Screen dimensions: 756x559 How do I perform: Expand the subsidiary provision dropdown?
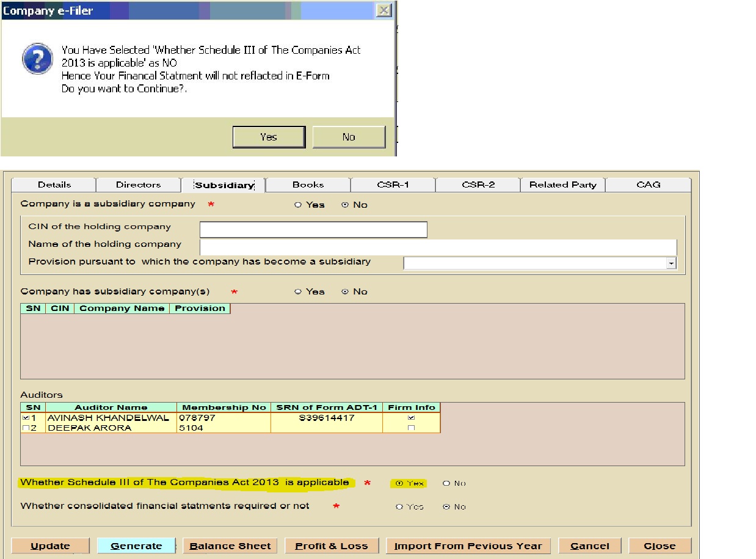(x=672, y=263)
